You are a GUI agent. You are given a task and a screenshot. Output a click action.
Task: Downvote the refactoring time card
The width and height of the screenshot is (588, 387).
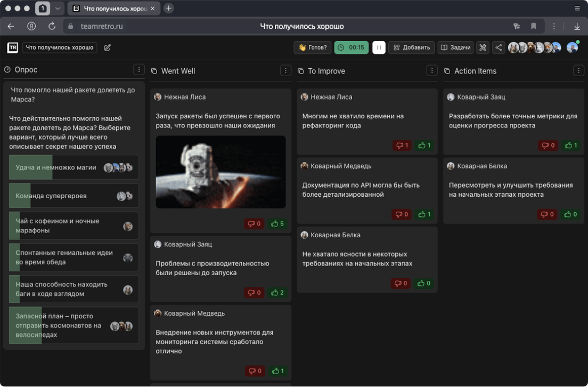point(402,145)
